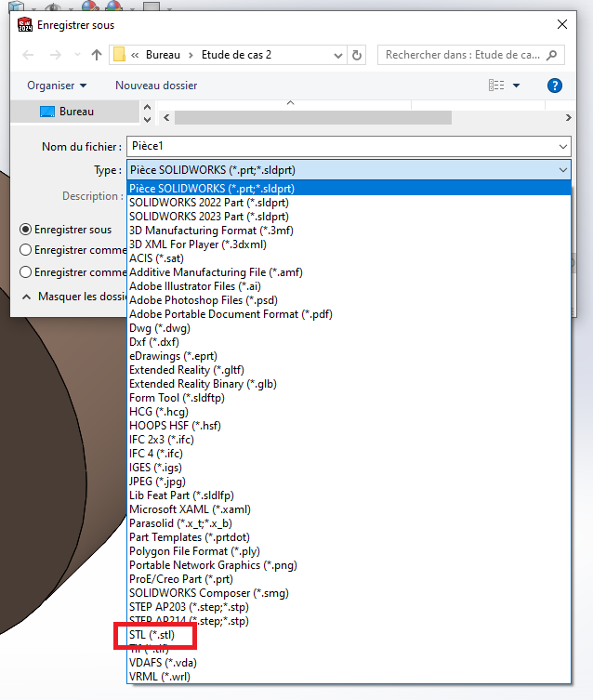Select IGES (*.igs) file type
The image size is (593, 700).
coord(349,468)
